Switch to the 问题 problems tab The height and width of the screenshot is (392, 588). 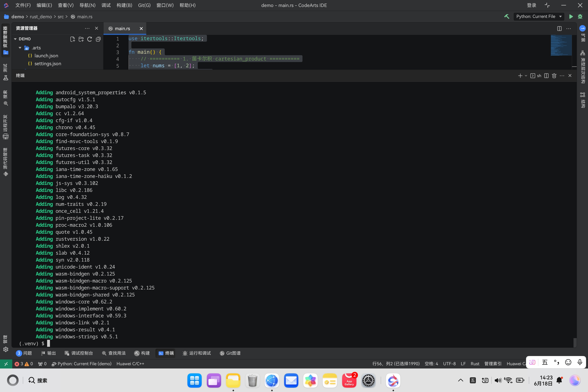click(24, 353)
